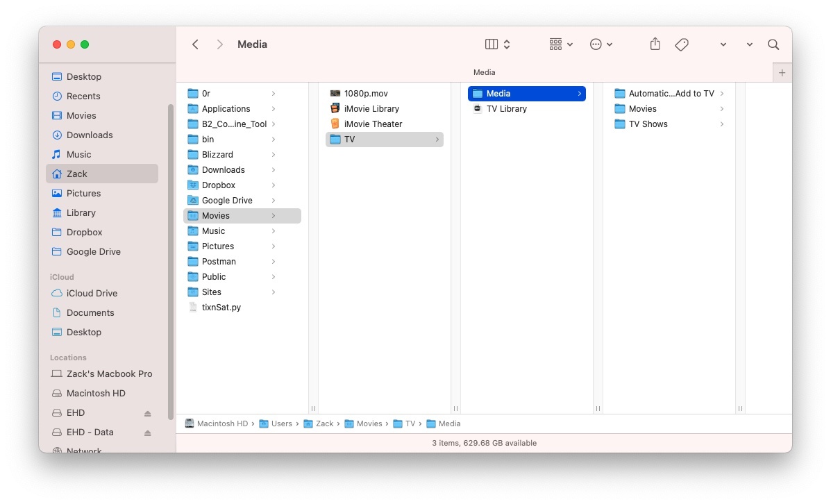Select the Blizzard folder
This screenshot has height=504, width=831.
coord(242,155)
